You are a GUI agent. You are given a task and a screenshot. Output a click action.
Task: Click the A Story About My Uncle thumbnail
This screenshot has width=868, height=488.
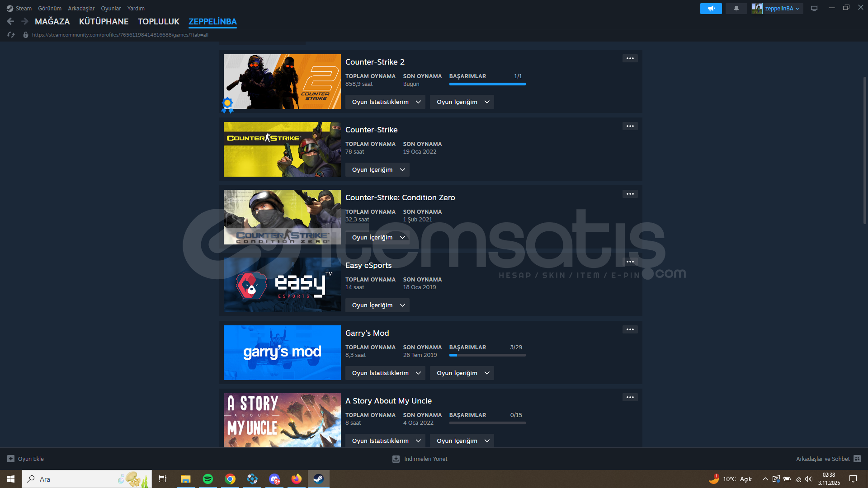282,420
